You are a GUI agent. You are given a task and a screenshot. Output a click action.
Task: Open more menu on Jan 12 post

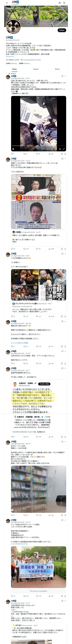click(x=65, y=159)
